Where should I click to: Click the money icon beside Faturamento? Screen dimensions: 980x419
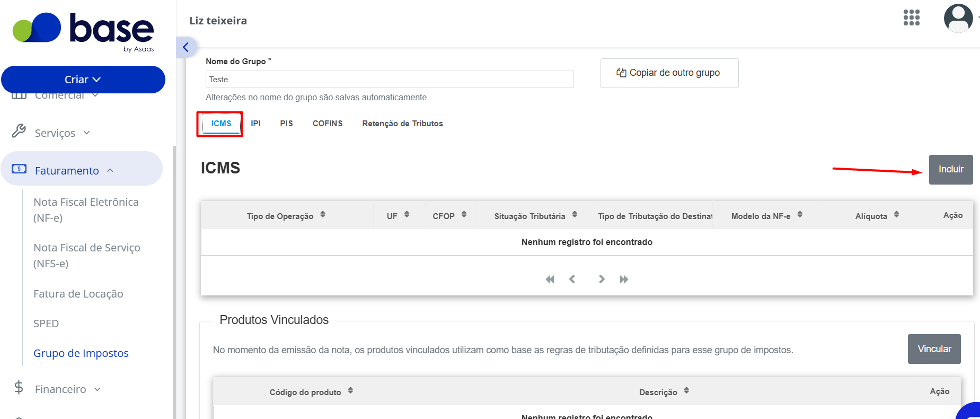point(19,169)
